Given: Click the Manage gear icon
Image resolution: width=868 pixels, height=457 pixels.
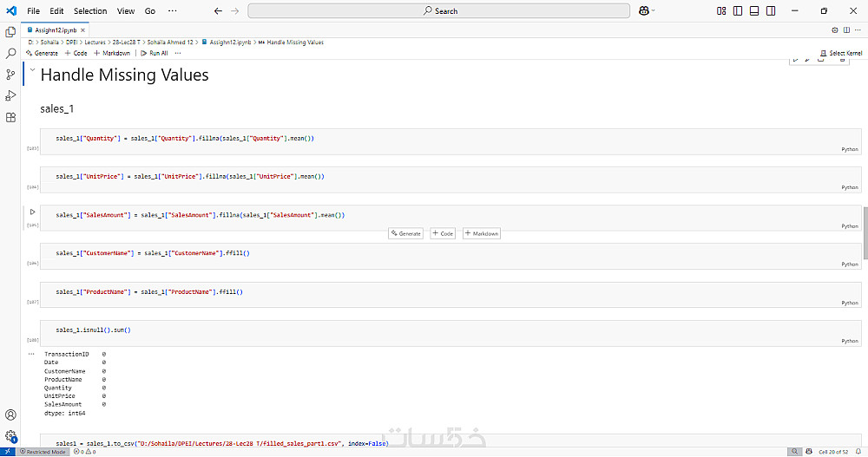Looking at the screenshot, I should pos(10,436).
